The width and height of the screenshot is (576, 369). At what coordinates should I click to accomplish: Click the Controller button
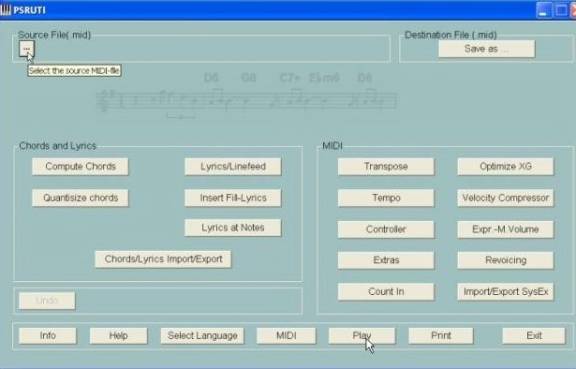point(386,229)
